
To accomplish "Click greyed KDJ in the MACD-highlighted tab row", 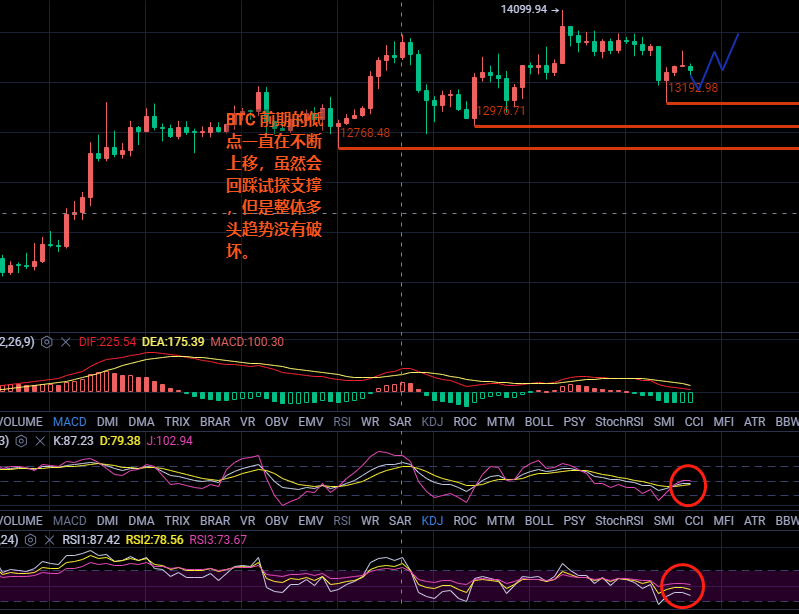I will (432, 422).
